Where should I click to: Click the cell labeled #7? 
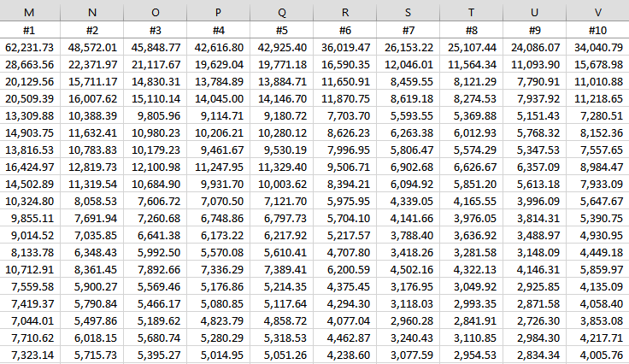[x=408, y=30]
